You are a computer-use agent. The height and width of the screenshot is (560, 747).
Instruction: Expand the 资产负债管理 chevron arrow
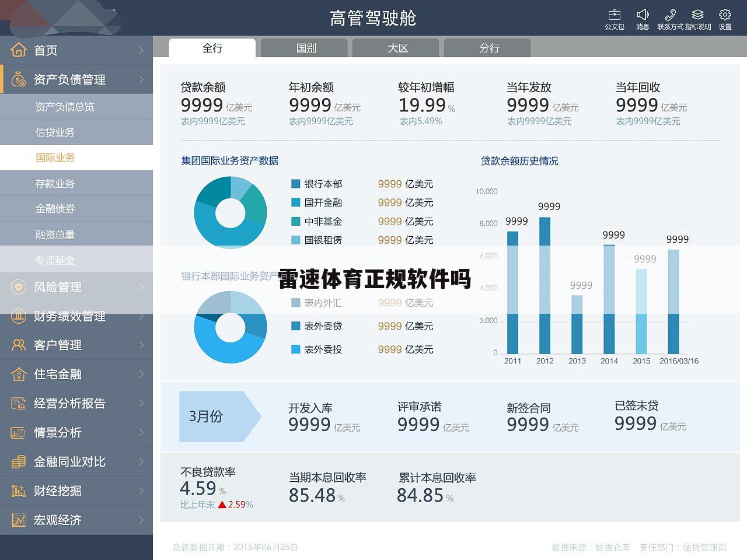pyautogui.click(x=141, y=79)
